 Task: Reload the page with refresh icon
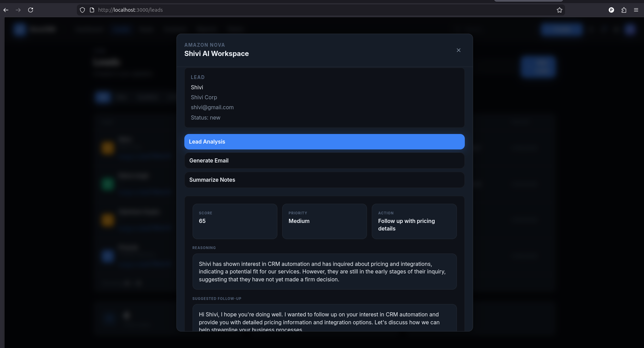tap(31, 10)
